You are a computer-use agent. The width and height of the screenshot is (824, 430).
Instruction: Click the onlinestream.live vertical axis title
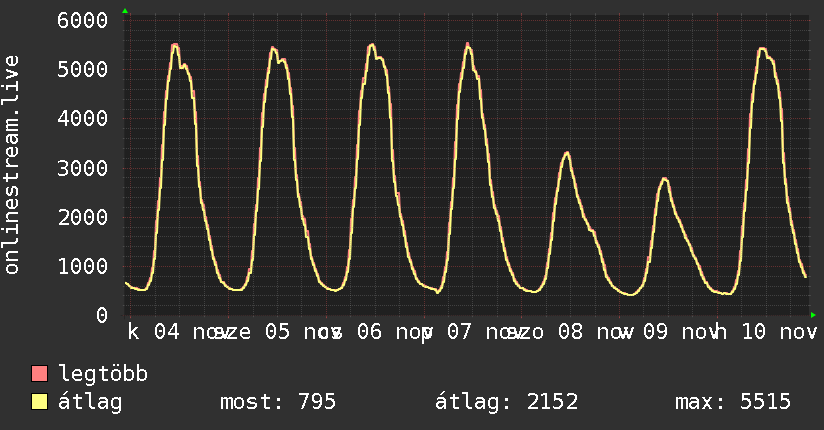coord(11,165)
